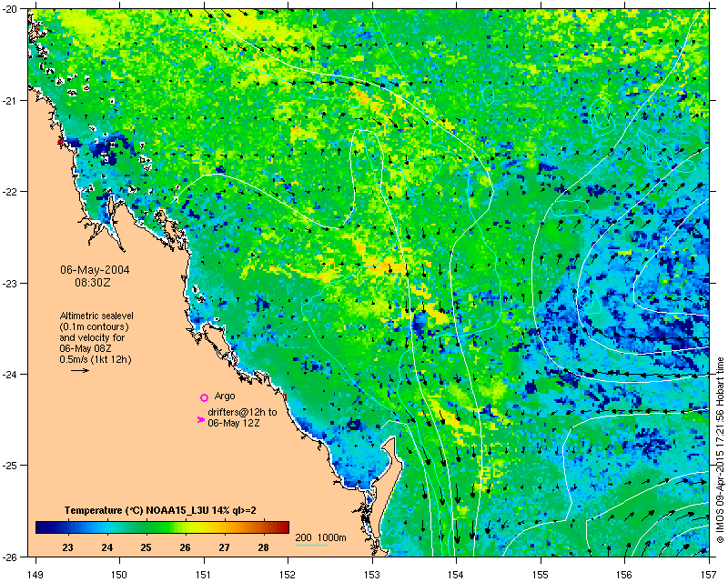Click the 'and velocity for' text line
The width and height of the screenshot is (728, 582).
tap(92, 337)
